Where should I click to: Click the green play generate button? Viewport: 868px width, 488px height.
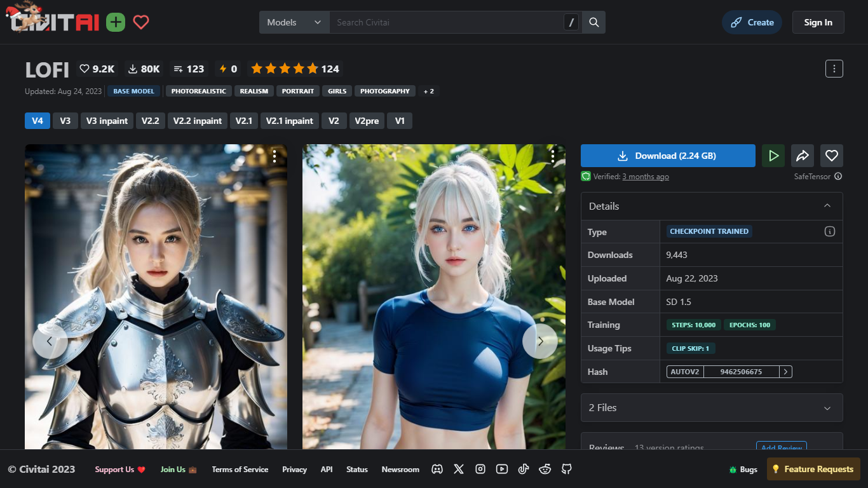[773, 156]
